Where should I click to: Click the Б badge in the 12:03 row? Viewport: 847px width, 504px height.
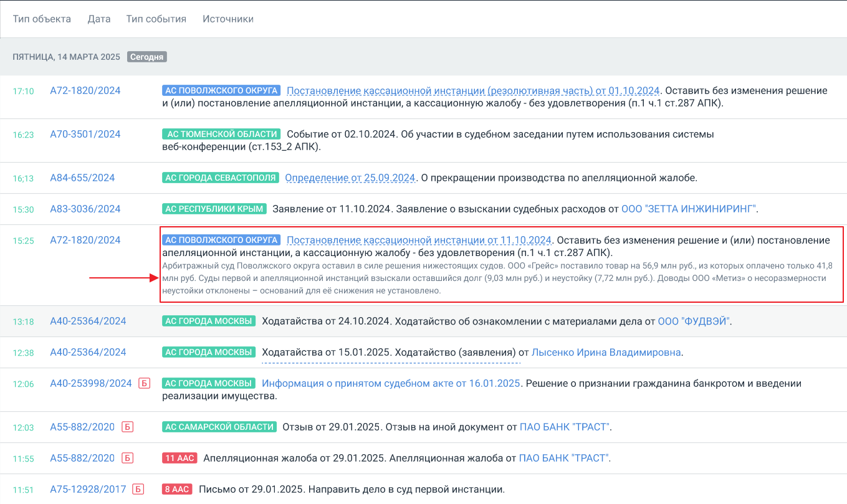[x=127, y=427]
